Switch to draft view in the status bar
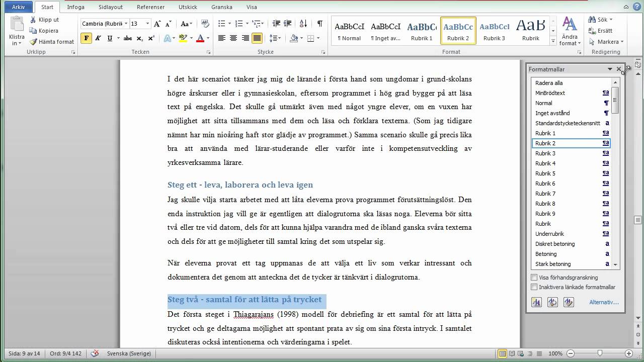644x362 pixels. click(538, 353)
